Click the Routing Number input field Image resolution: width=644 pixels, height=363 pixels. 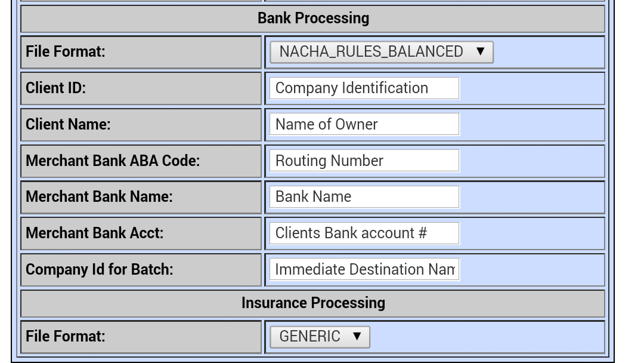(363, 161)
